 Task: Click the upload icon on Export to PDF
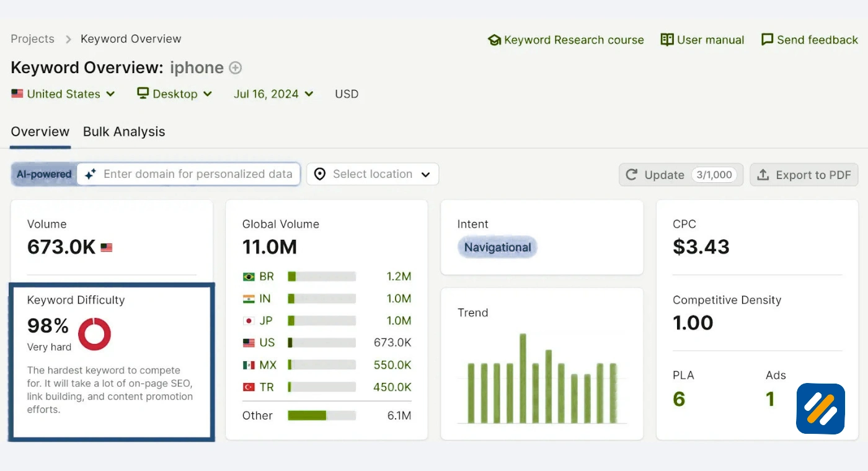pyautogui.click(x=764, y=175)
